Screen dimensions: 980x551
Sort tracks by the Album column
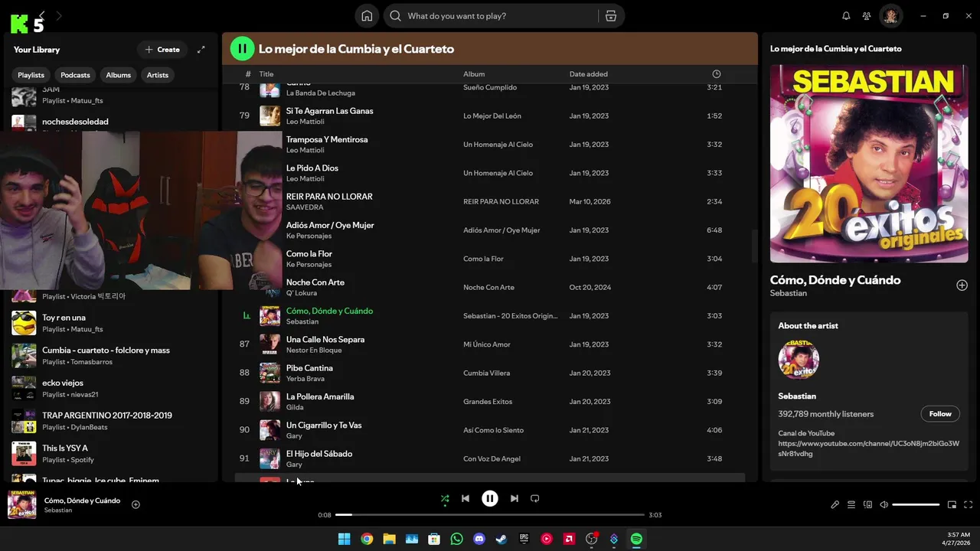pyautogui.click(x=474, y=74)
